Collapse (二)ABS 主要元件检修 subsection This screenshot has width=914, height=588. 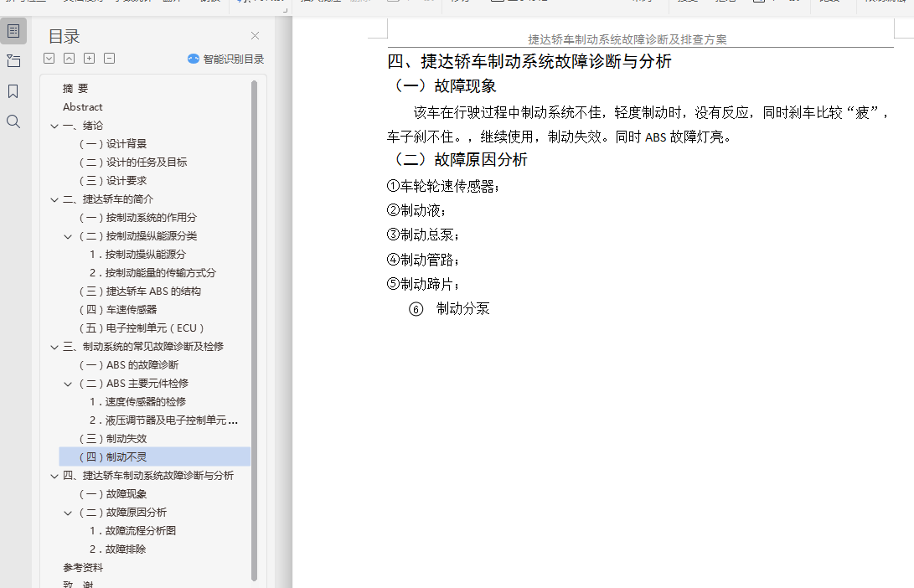click(x=68, y=384)
